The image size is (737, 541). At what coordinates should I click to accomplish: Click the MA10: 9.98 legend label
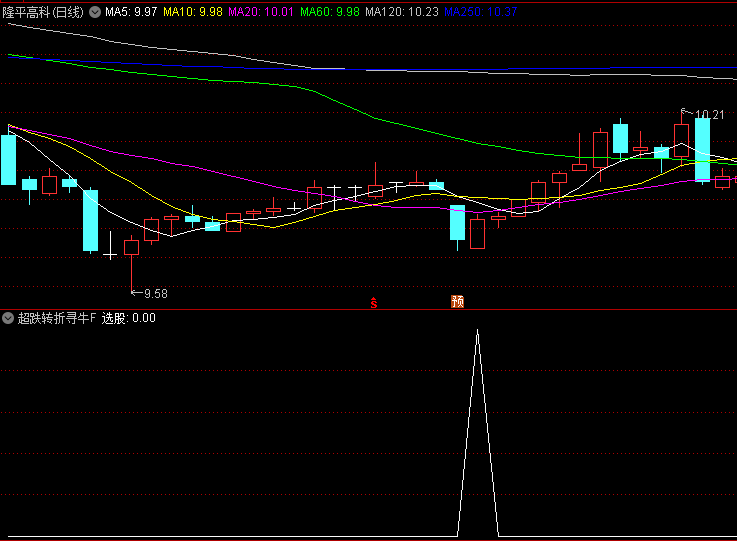193,12
